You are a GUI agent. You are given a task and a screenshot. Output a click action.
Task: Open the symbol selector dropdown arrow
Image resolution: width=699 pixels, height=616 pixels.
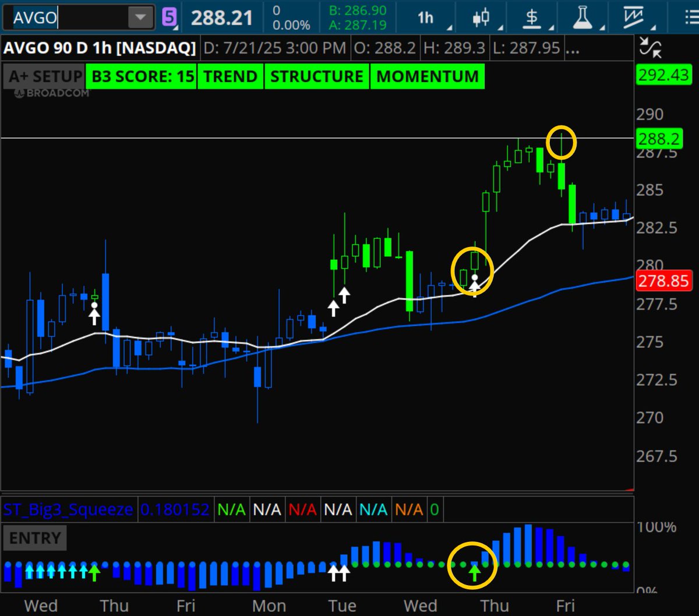140,17
